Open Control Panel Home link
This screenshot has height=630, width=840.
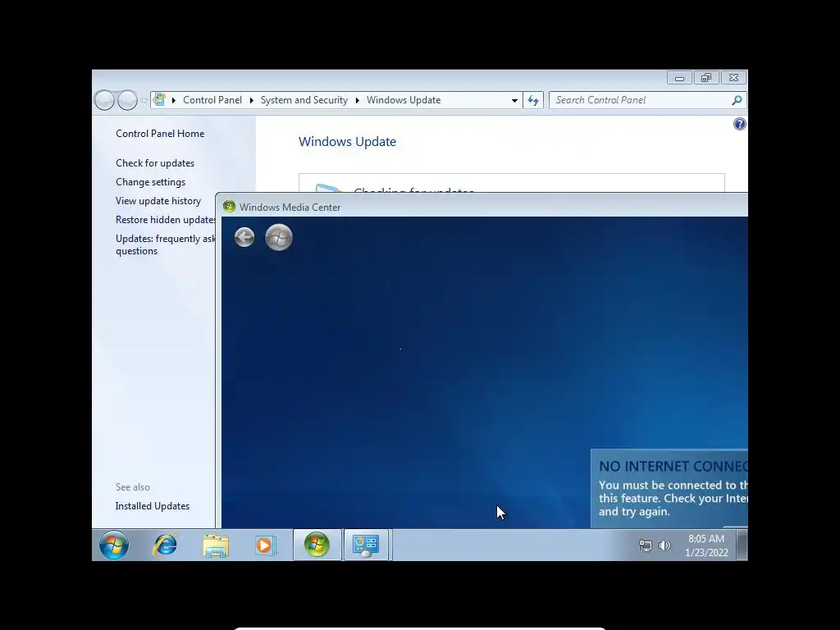[160, 134]
